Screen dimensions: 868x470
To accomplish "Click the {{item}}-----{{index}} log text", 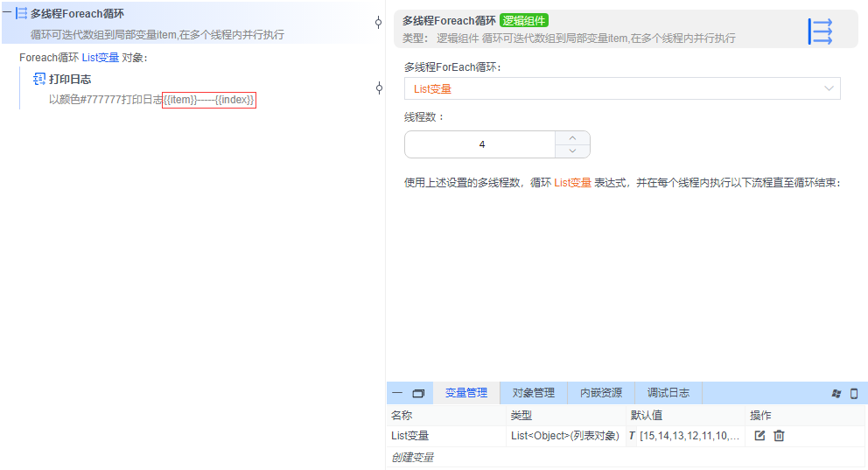I will [x=209, y=100].
